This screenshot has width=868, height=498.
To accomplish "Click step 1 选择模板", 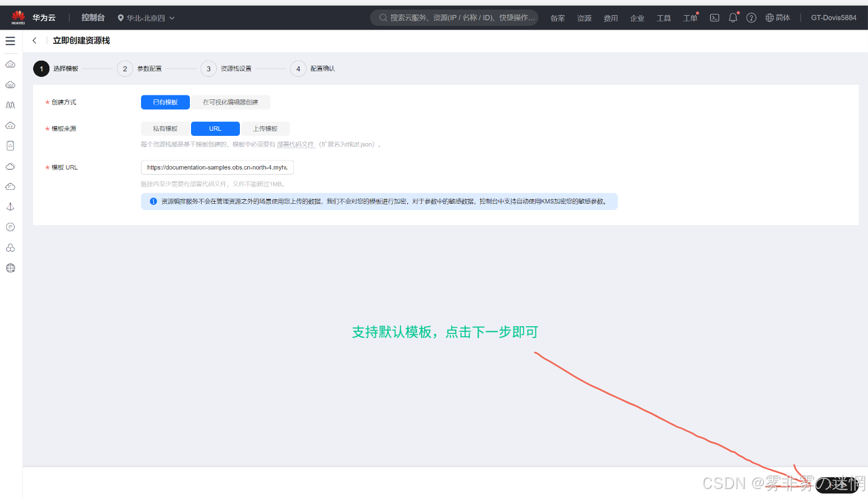I will [x=56, y=68].
